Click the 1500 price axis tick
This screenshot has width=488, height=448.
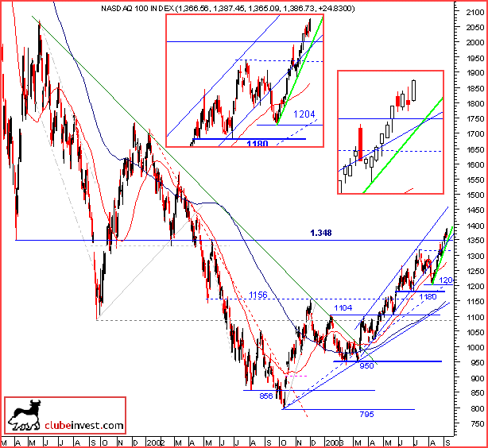(x=475, y=195)
